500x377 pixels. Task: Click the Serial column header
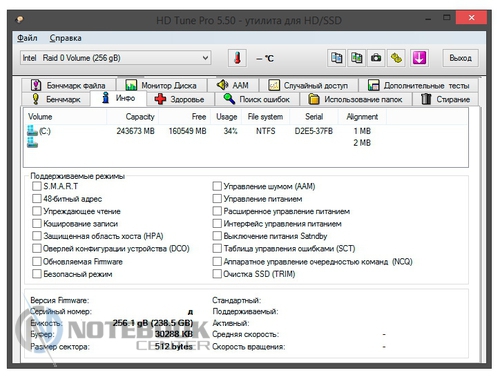[314, 117]
